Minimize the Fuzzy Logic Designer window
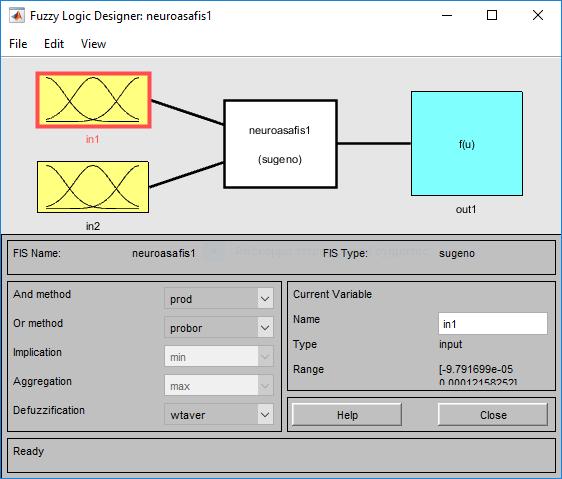Screen dimensions: 562x479 click(x=447, y=15)
